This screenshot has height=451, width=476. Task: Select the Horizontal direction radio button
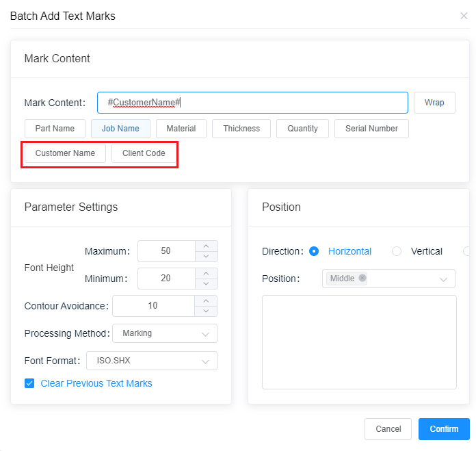coord(314,251)
